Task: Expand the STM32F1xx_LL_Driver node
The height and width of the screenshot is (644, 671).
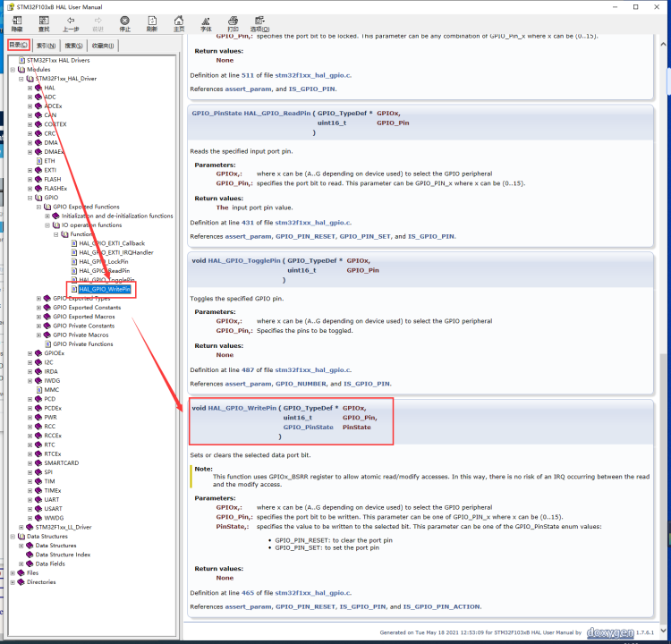Action: (x=21, y=527)
